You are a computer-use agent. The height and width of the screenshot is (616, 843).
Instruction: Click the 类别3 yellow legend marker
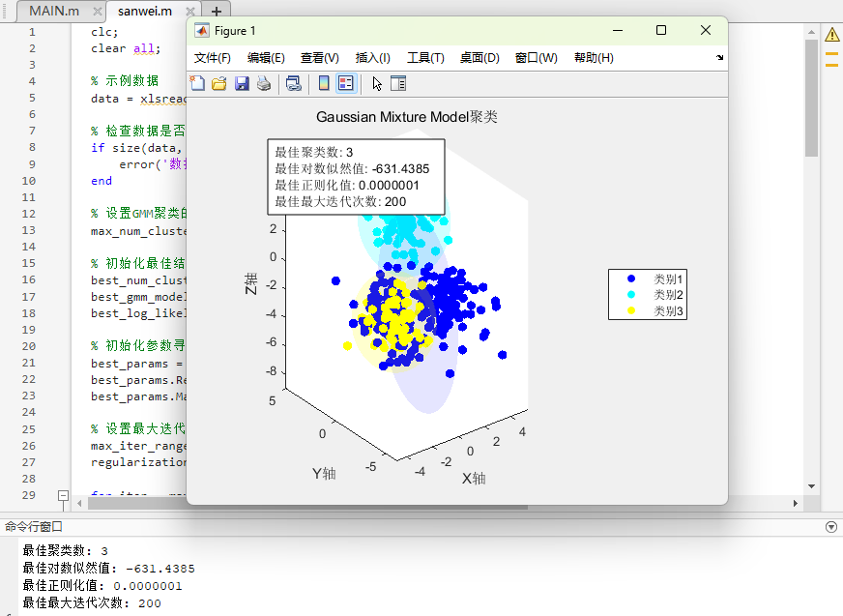pyautogui.click(x=631, y=310)
